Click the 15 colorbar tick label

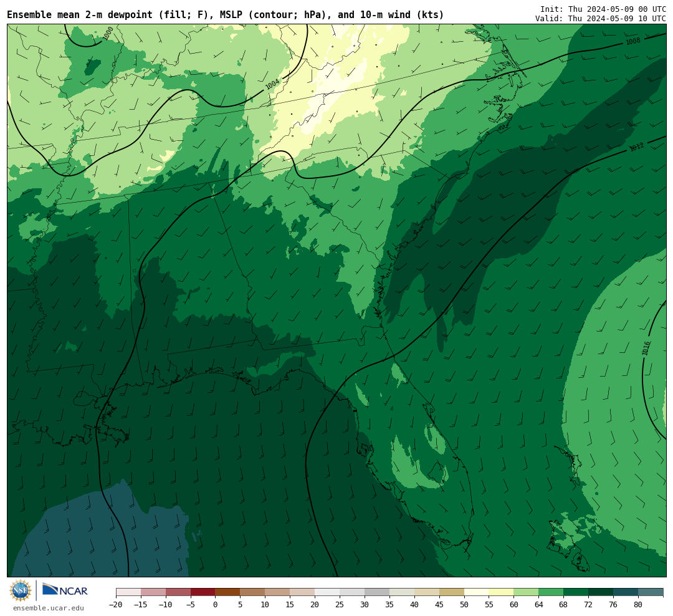(290, 605)
